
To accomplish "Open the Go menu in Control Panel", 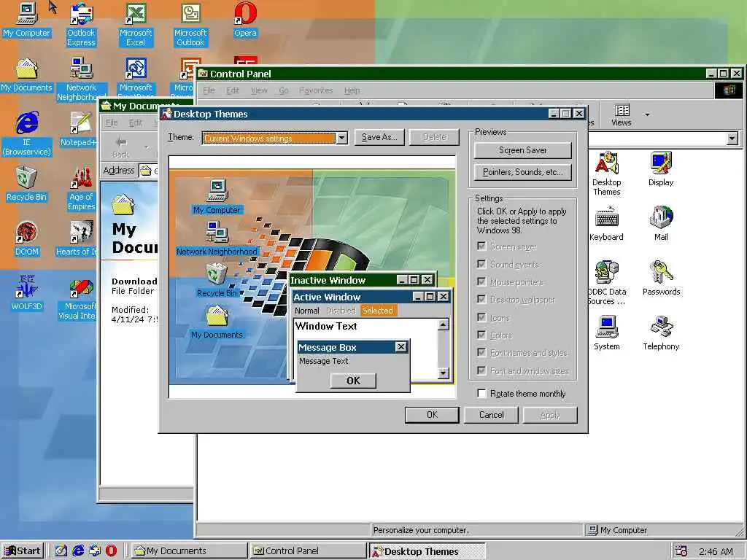I will (284, 90).
